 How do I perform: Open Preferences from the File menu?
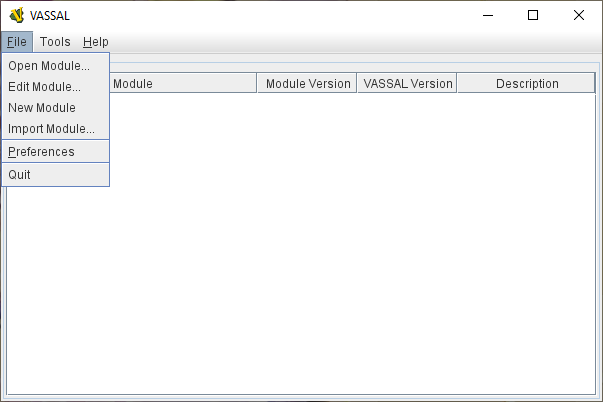56,152
